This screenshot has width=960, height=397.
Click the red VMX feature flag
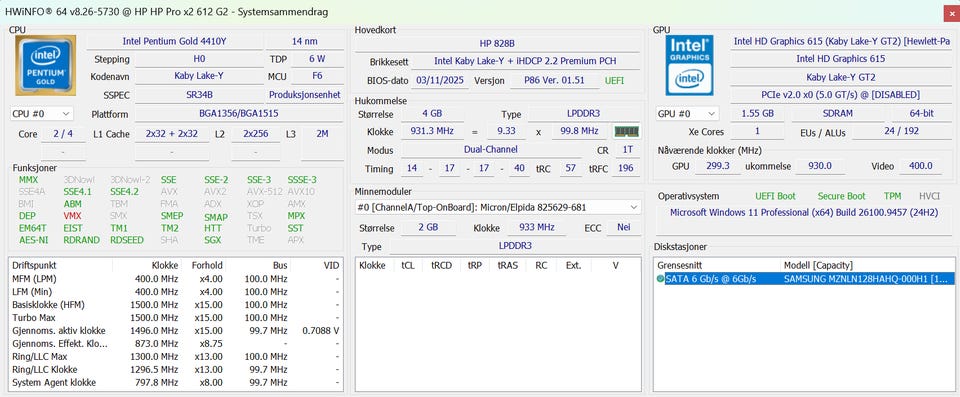(72, 216)
